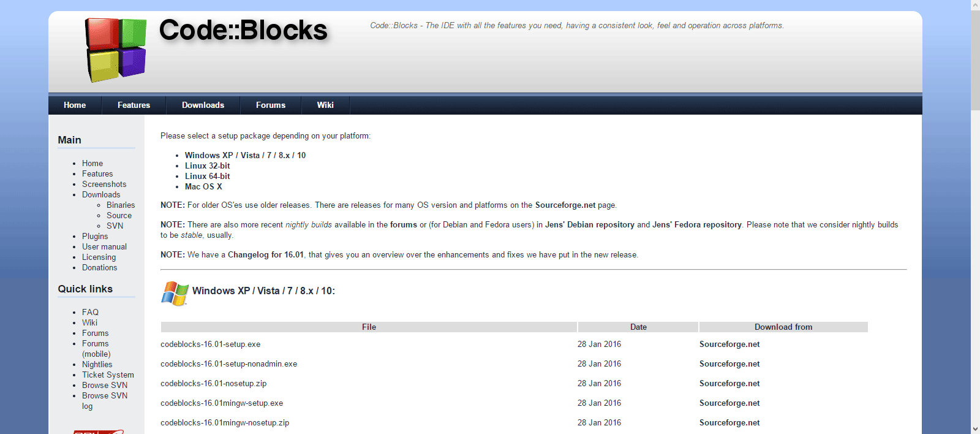Screen dimensions: 980x434
Task: Click the Mac OS X platform link
Action: point(203,186)
